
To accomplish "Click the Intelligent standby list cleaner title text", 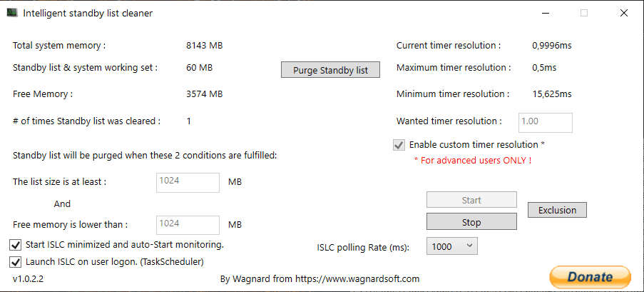I will pos(88,13).
